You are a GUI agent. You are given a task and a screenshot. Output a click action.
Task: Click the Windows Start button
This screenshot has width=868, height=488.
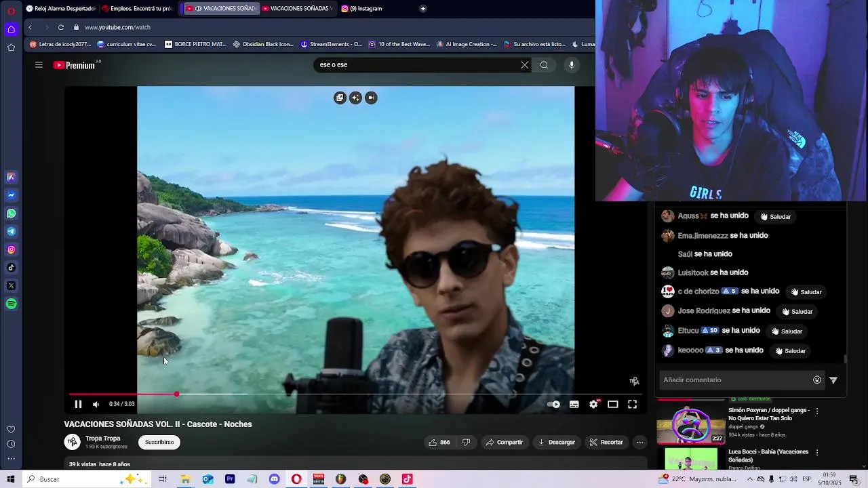click(11, 479)
